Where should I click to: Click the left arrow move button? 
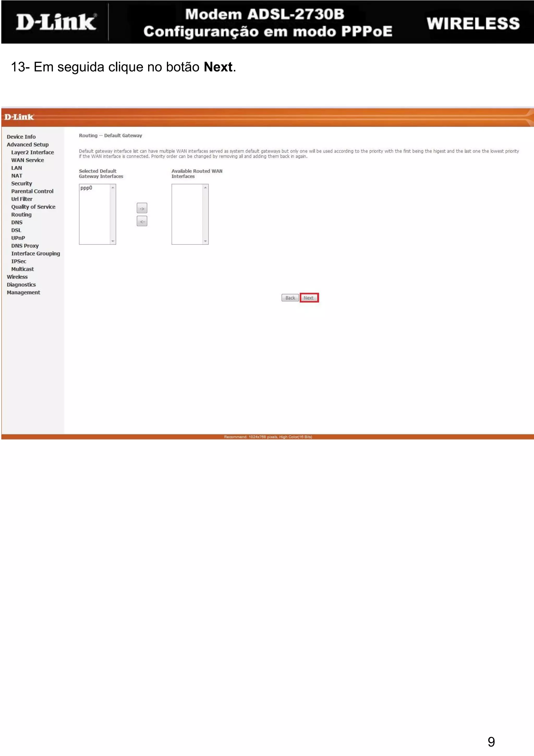142,221
